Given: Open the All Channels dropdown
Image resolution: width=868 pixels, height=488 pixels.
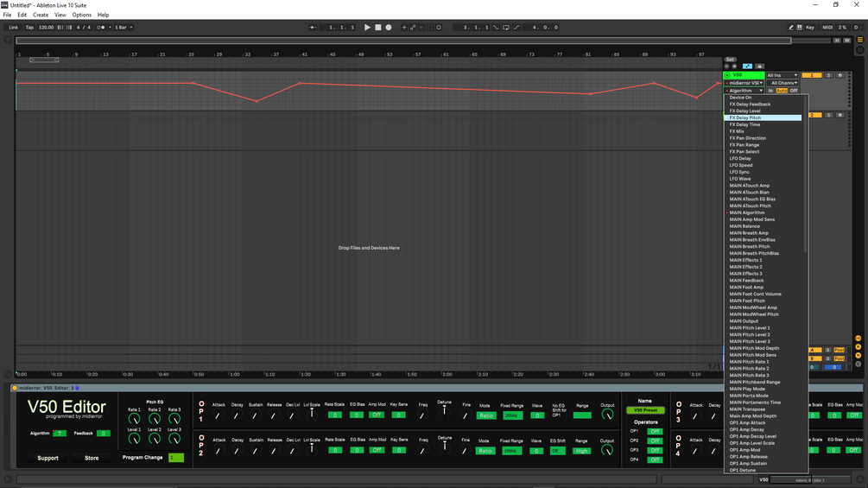Looking at the screenshot, I should point(782,83).
